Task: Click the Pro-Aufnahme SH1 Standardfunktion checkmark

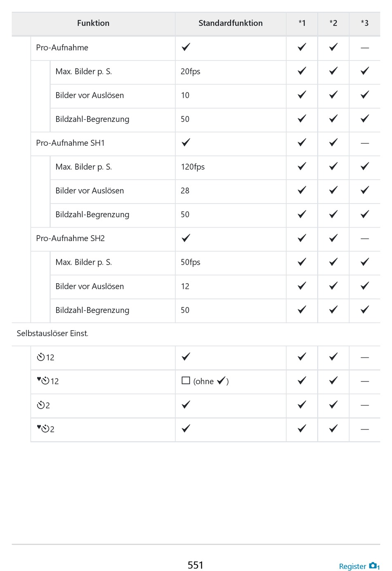Action: (186, 142)
